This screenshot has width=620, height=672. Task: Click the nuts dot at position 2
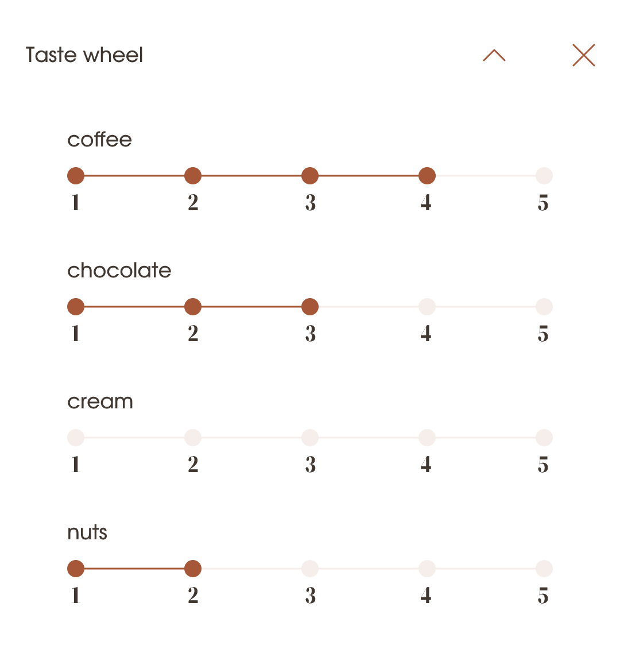click(192, 568)
